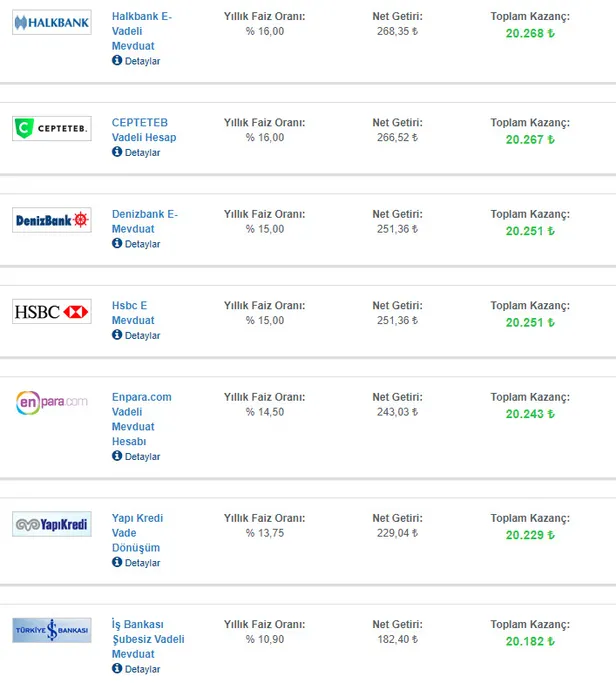Open the CEPTETEB Vadeli Hesap link
The height and width of the screenshot is (683, 616).
pos(144,130)
